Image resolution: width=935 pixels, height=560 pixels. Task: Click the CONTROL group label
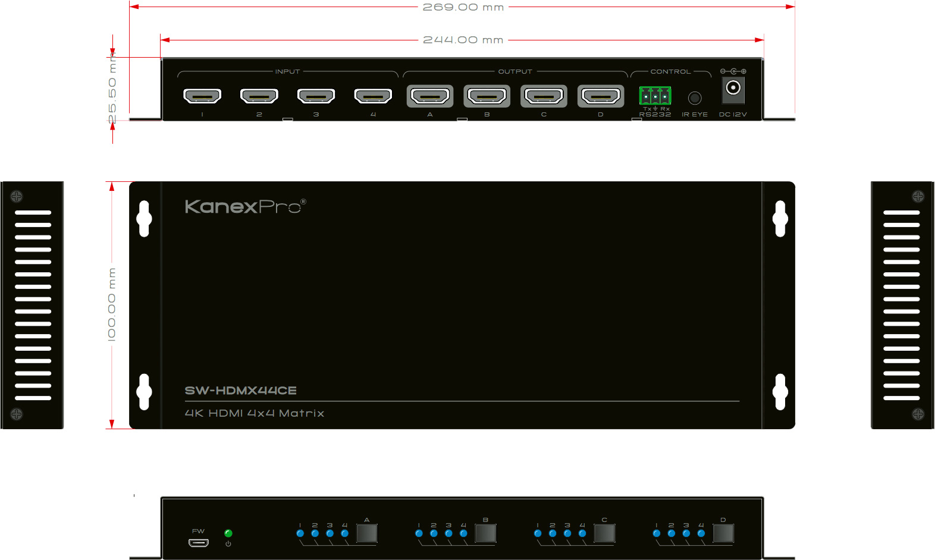(x=671, y=71)
